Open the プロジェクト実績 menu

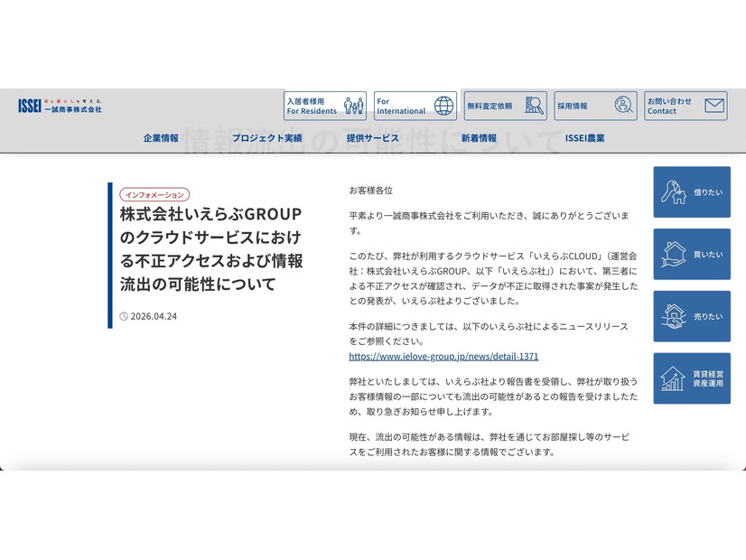tap(267, 138)
